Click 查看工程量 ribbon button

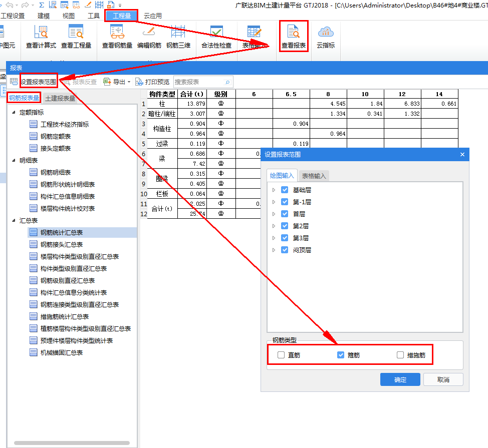tap(76, 37)
